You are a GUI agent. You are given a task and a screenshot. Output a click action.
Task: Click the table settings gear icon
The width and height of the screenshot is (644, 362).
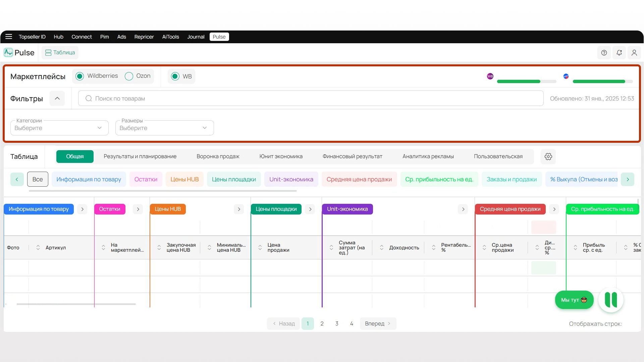tap(548, 157)
